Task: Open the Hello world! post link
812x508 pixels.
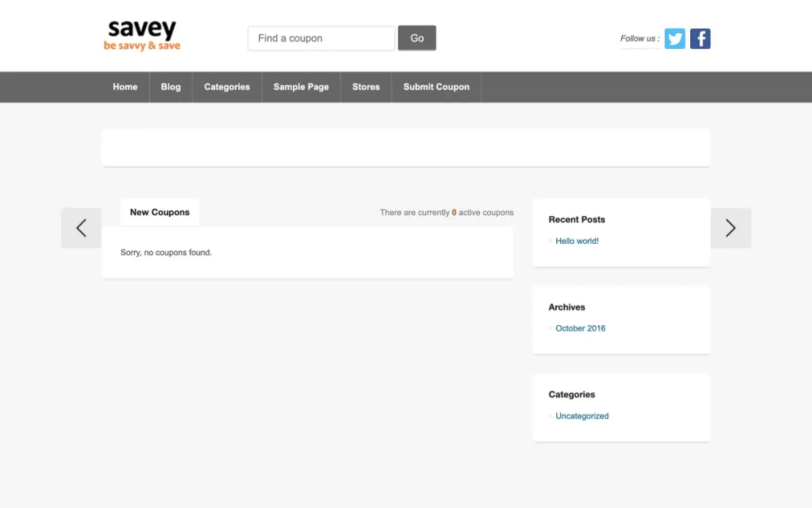Action: pyautogui.click(x=577, y=241)
